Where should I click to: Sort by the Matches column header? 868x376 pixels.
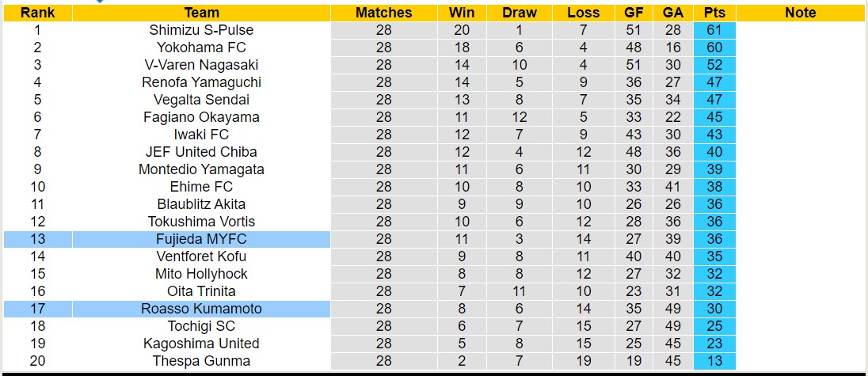(x=383, y=13)
